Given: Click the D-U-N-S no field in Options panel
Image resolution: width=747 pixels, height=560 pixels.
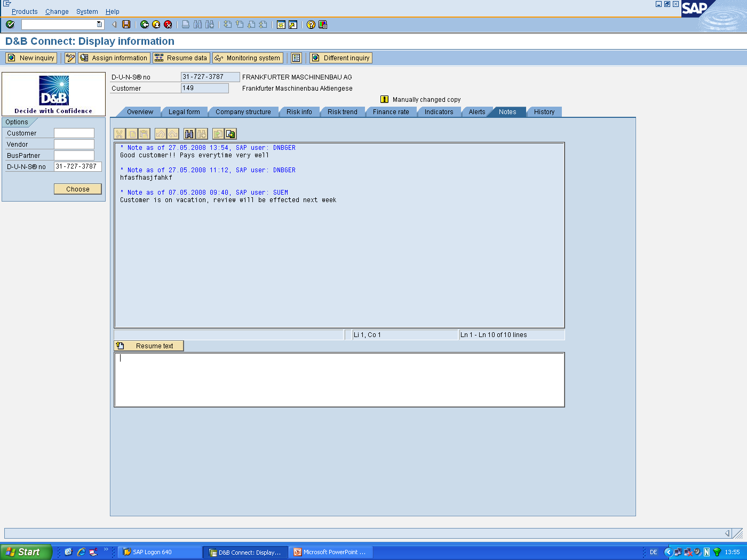Looking at the screenshot, I should [78, 167].
